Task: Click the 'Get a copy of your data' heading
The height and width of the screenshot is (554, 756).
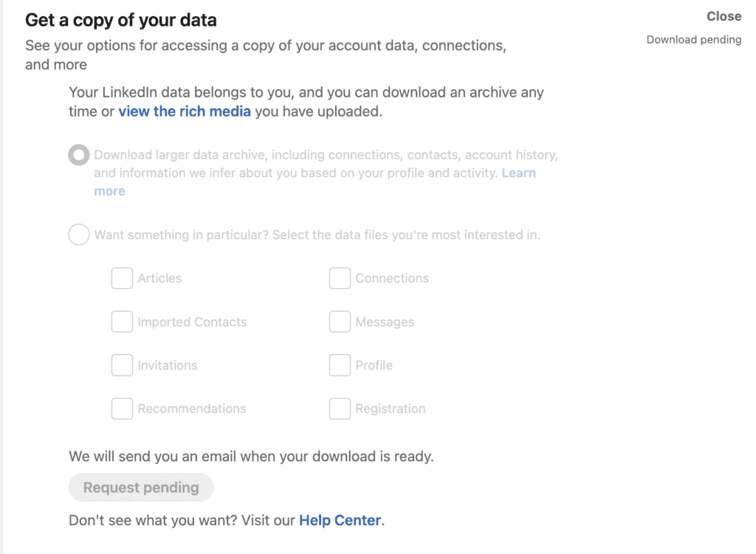Action: click(121, 20)
